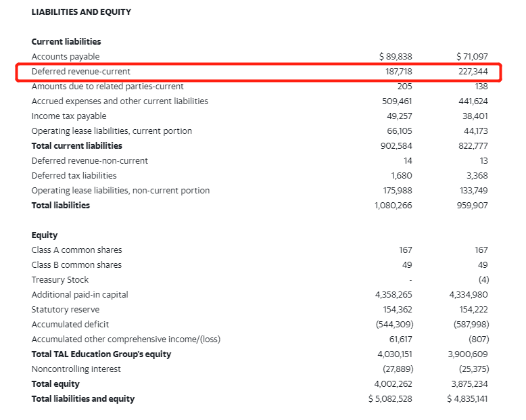The height and width of the screenshot is (420, 526).
Task: Click the $ 5,082,528 total value
Action: 390,399
